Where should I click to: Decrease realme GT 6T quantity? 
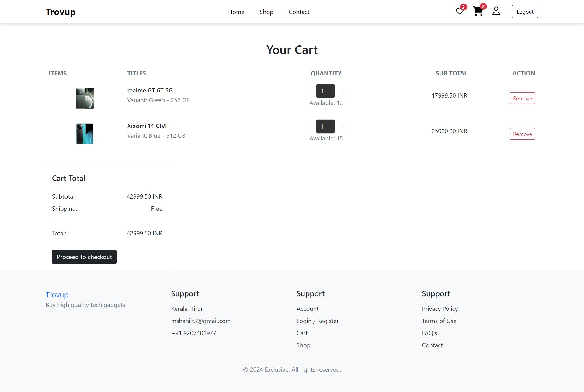[308, 91]
